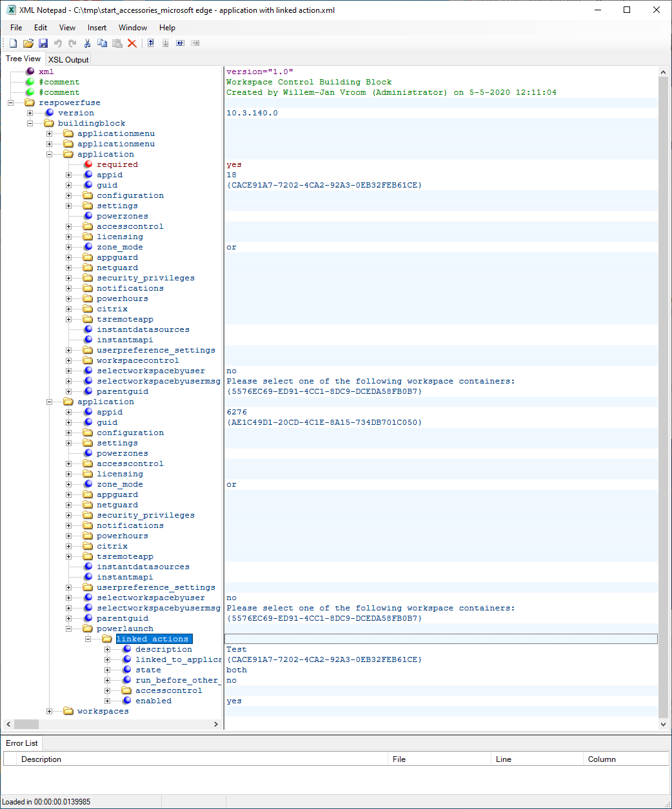Click the New file toolbar icon
The image size is (672, 809).
pos(13,43)
